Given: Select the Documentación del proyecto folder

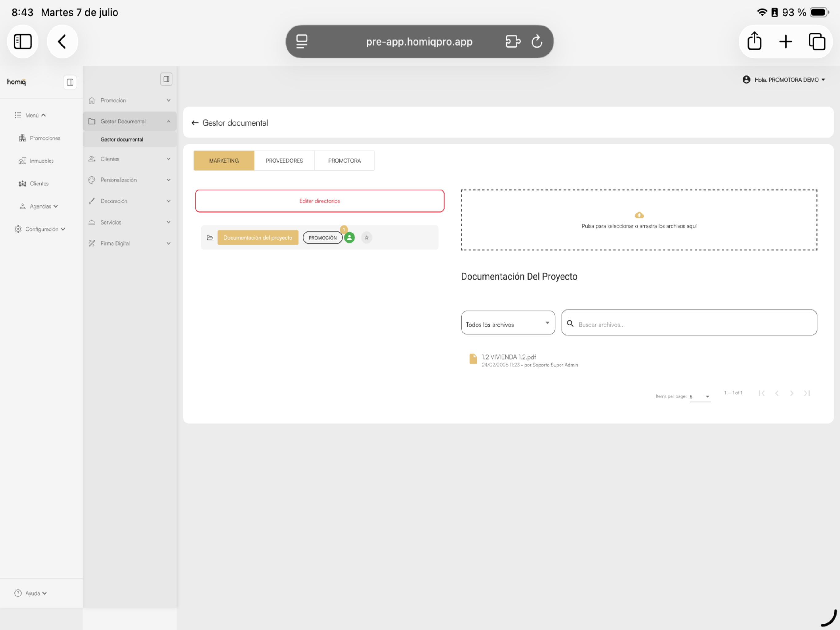Looking at the screenshot, I should click(258, 238).
